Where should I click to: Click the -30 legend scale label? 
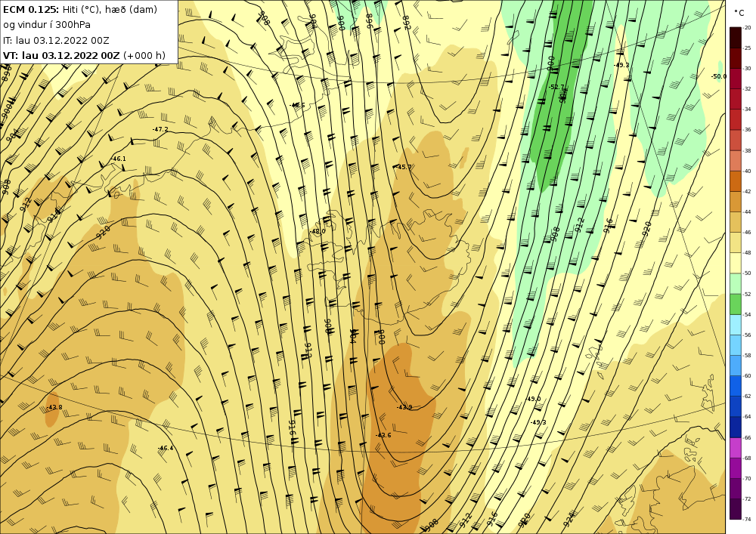click(x=748, y=69)
